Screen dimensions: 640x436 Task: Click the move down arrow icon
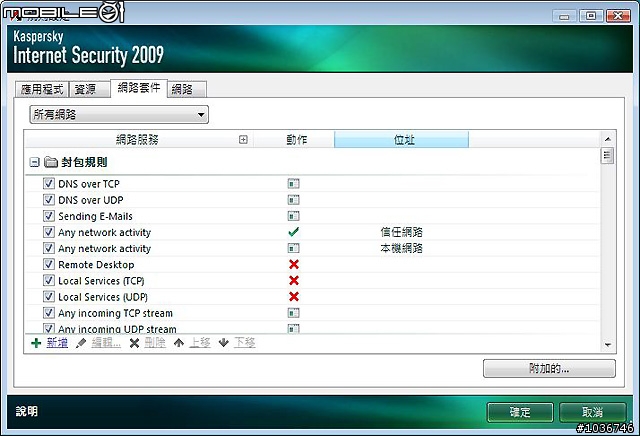click(x=223, y=343)
